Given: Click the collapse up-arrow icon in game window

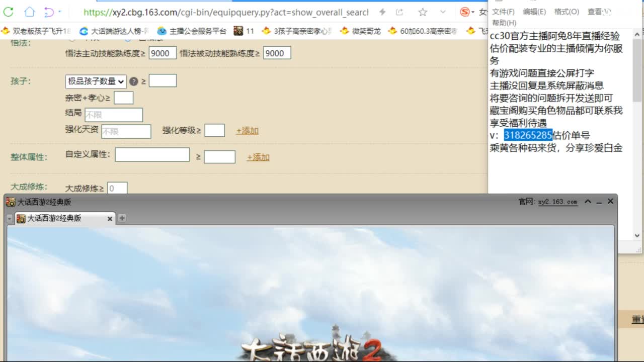Looking at the screenshot, I should click(x=588, y=201).
